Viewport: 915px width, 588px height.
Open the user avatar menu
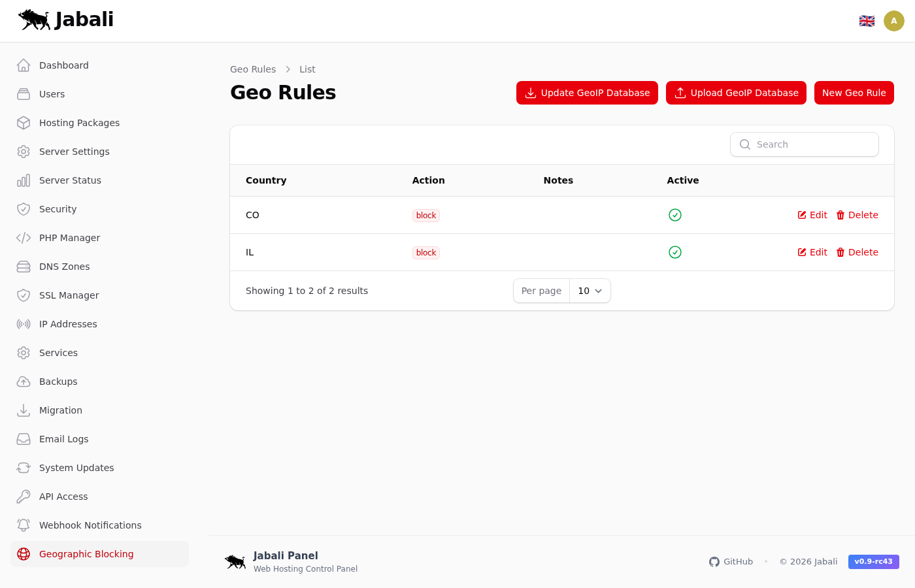point(893,21)
